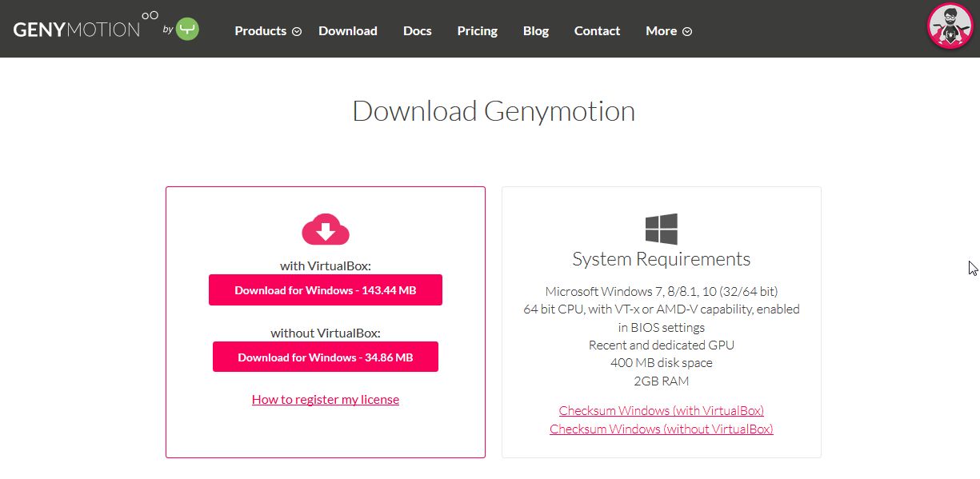Image resolution: width=980 pixels, height=479 pixels.
Task: Click the pink cloud download icon
Action: click(326, 230)
